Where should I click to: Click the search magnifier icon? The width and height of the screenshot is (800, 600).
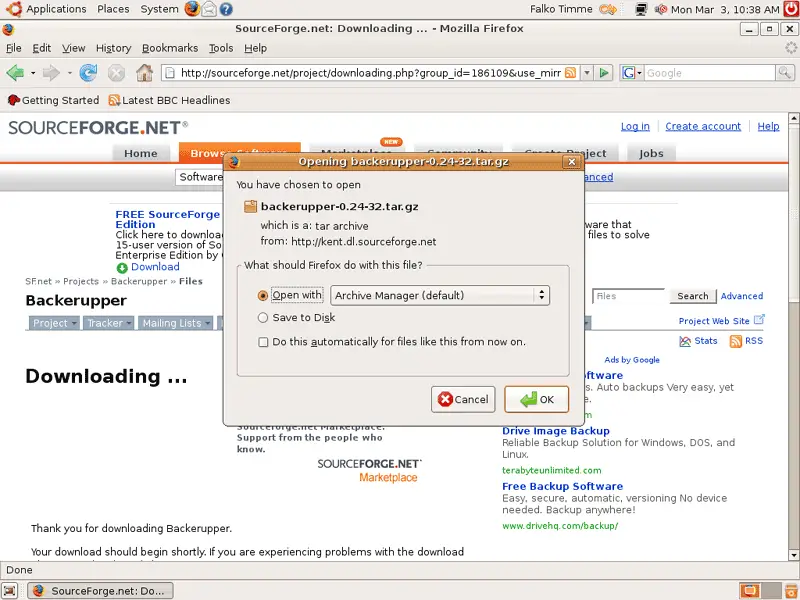click(x=785, y=73)
